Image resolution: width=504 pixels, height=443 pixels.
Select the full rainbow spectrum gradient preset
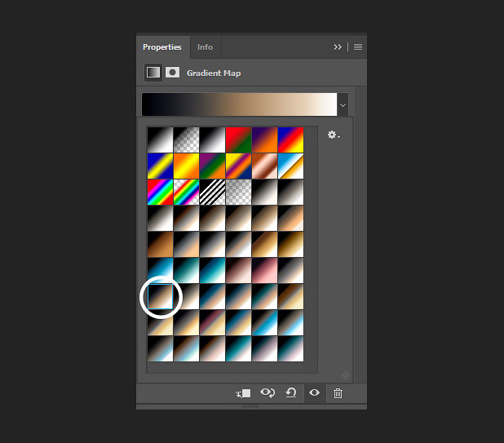tap(160, 192)
